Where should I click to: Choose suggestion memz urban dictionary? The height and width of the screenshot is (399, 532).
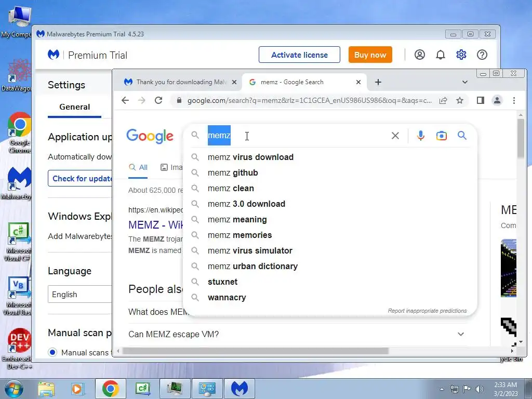pos(330,267)
